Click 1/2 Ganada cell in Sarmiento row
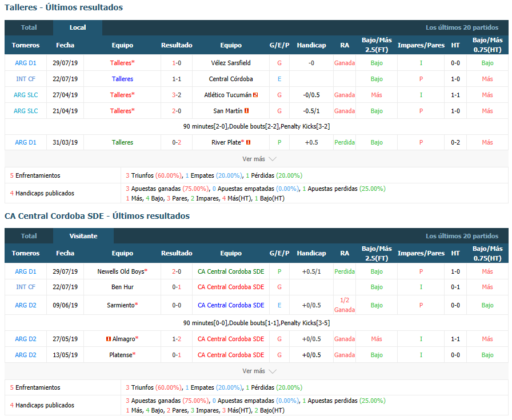 [345, 305]
